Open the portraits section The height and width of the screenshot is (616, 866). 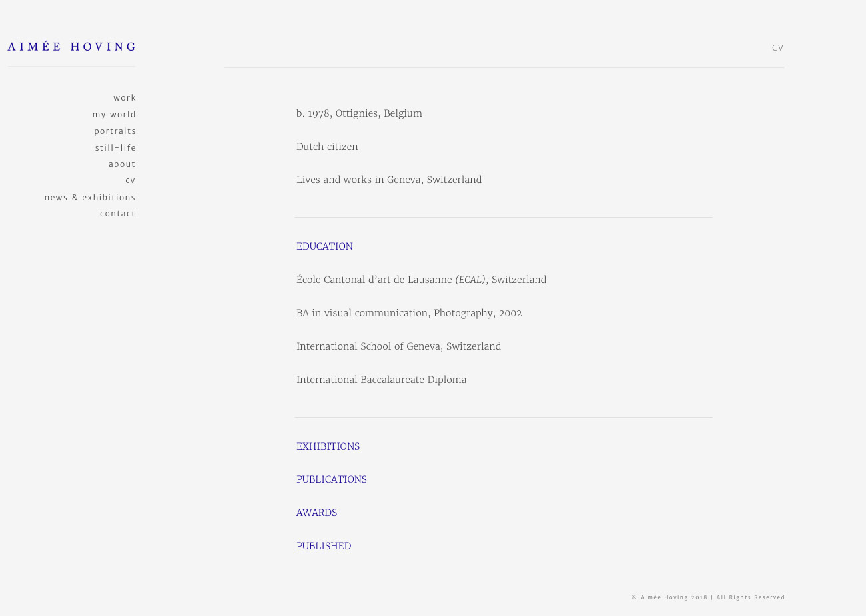click(115, 131)
